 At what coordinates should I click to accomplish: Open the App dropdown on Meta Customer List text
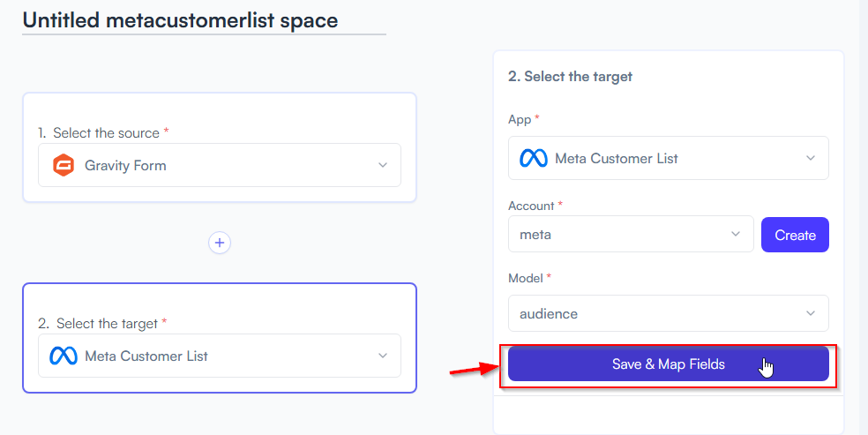point(616,159)
